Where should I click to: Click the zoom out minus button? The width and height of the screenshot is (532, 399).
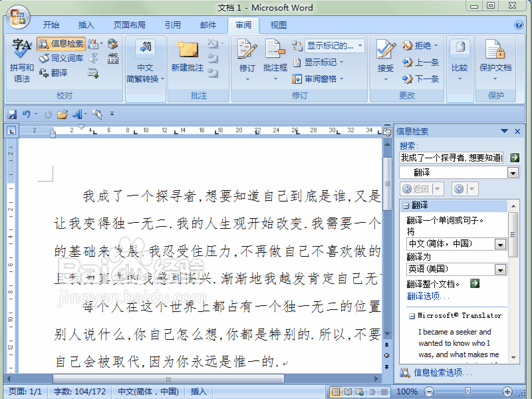(429, 392)
